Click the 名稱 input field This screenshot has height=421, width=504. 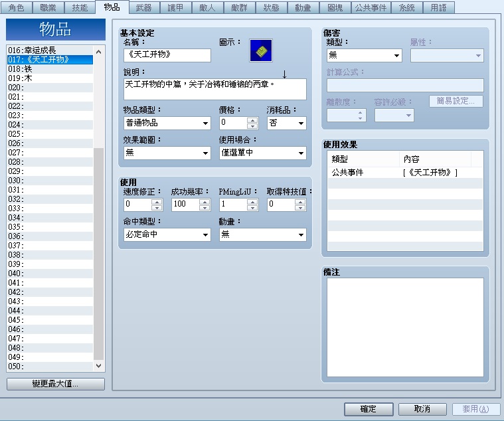167,55
